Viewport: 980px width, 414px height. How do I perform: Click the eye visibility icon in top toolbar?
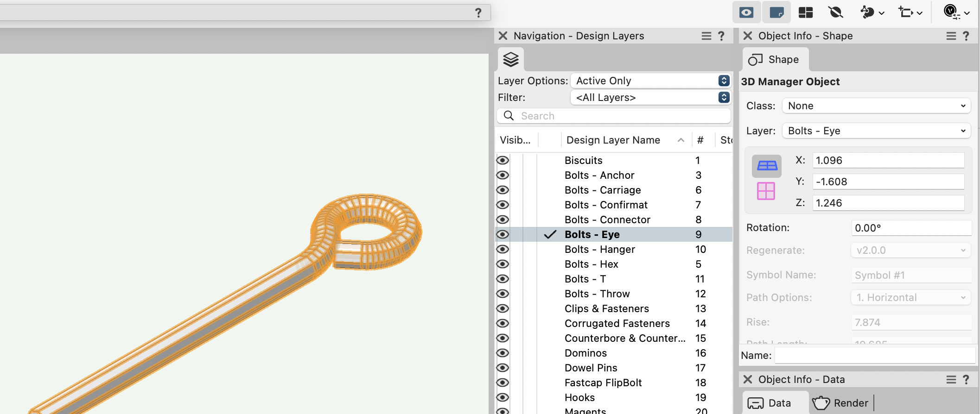746,13
